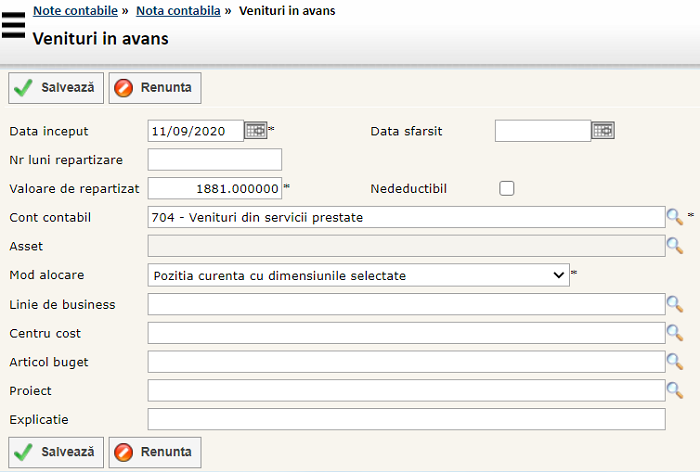Click magnifier lookup next to Asset
This screenshot has width=700, height=472.
point(675,246)
